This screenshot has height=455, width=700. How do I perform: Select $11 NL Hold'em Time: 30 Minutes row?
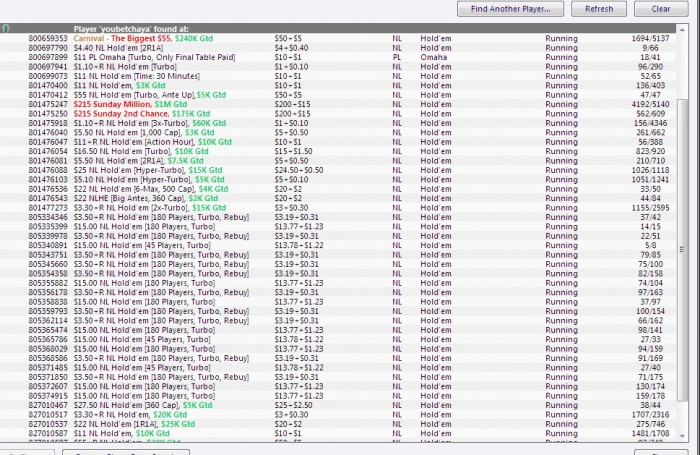[x=338, y=76]
